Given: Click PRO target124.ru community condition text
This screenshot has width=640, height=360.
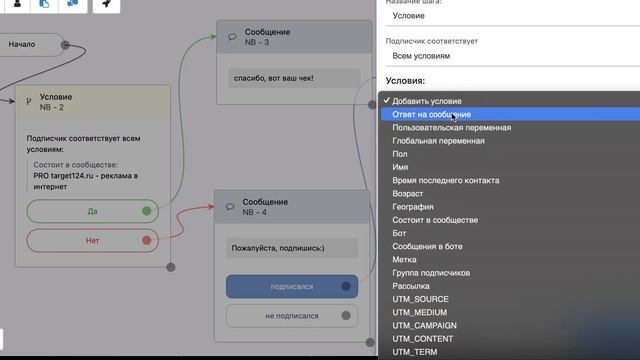Looking at the screenshot, I should (x=86, y=181).
